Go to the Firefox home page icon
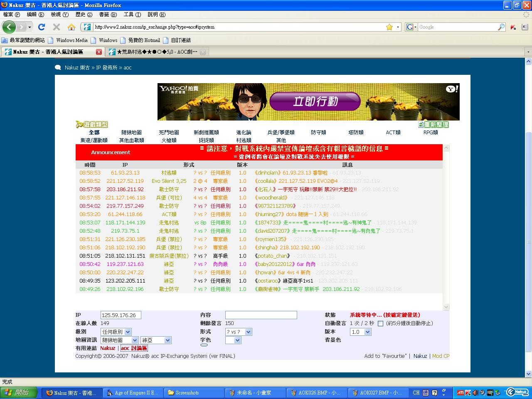The width and height of the screenshot is (532, 399). [71, 27]
